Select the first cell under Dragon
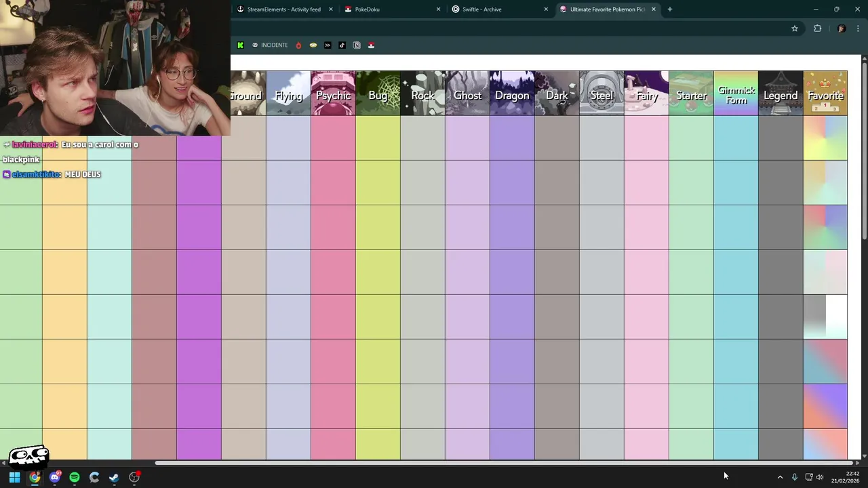868x488 pixels. tap(512, 138)
